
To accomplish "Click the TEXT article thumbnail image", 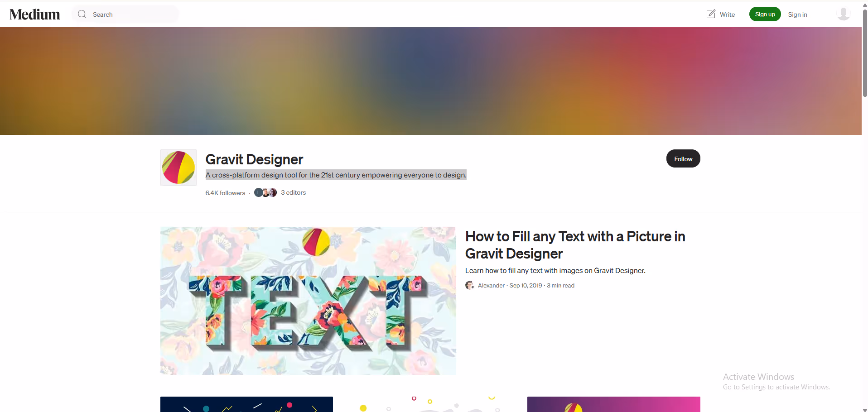I will (x=308, y=301).
